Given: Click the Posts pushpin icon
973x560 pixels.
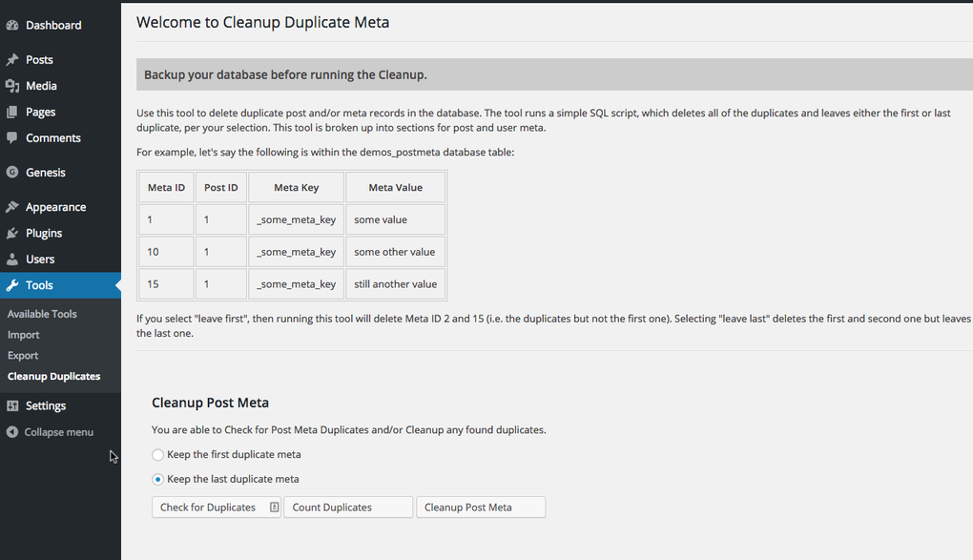Looking at the screenshot, I should (x=12, y=60).
